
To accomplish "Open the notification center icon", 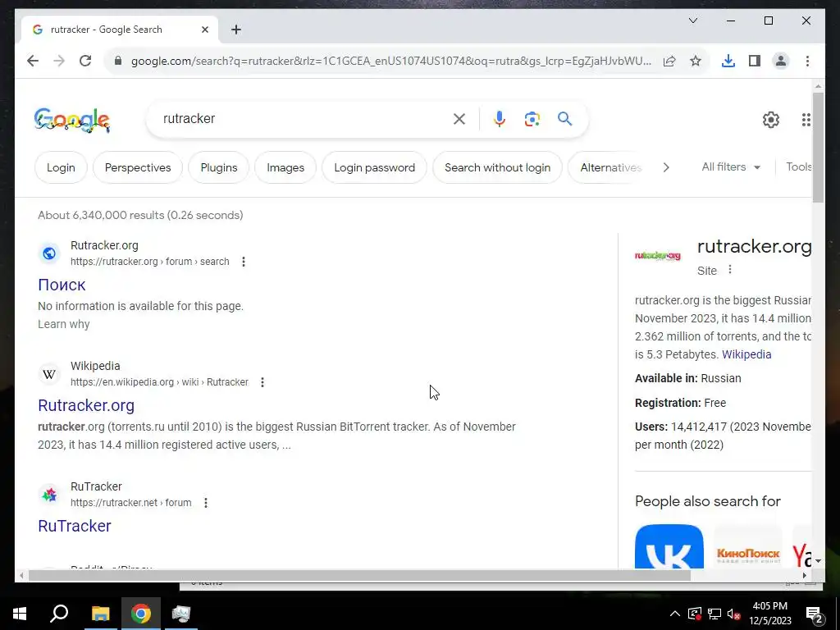I will tap(815, 614).
